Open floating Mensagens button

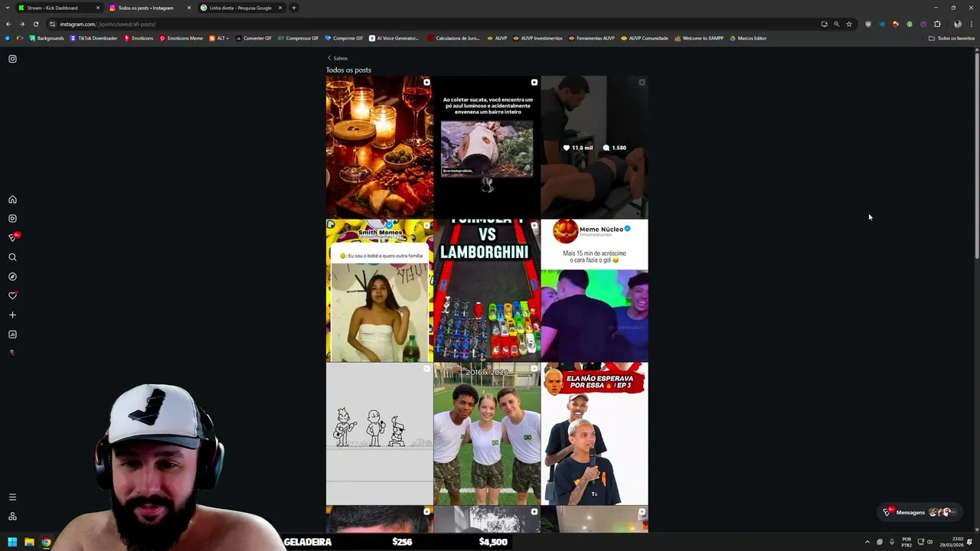(918, 512)
